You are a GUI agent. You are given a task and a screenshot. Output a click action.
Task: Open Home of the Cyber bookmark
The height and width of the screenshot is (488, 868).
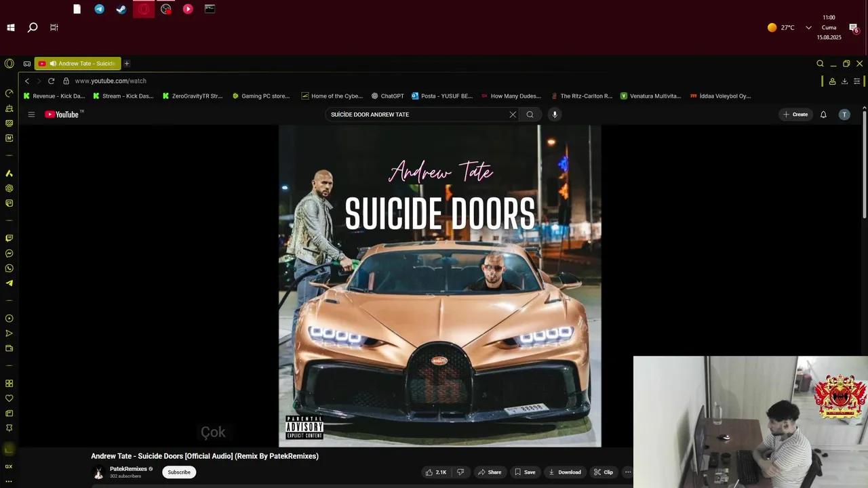tap(332, 96)
